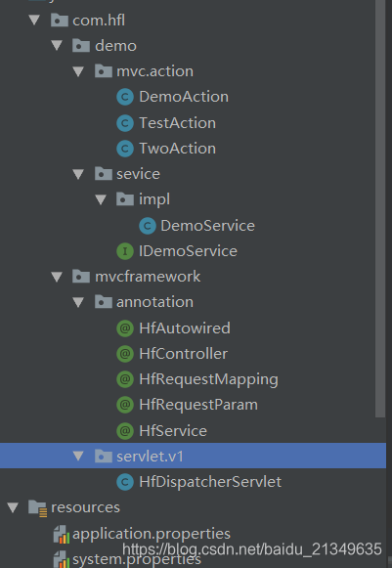Select the demo package label
Viewport: 392px width, 568px height.
pos(116,46)
